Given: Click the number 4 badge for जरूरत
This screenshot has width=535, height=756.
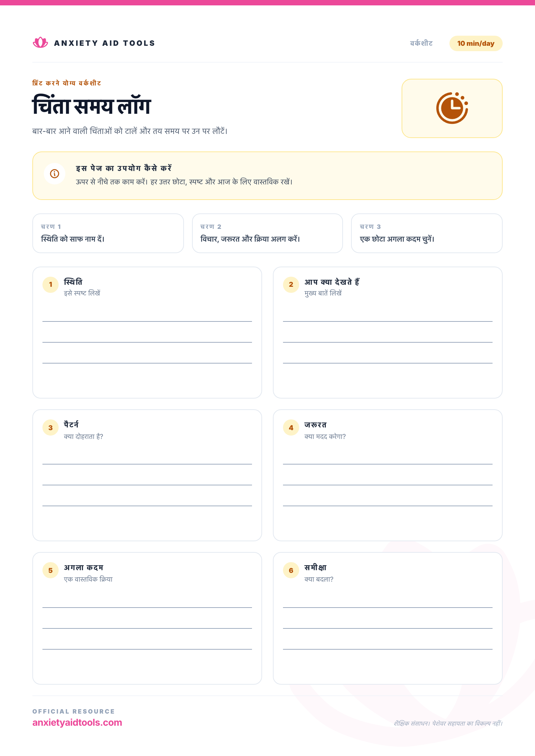Looking at the screenshot, I should [x=291, y=427].
